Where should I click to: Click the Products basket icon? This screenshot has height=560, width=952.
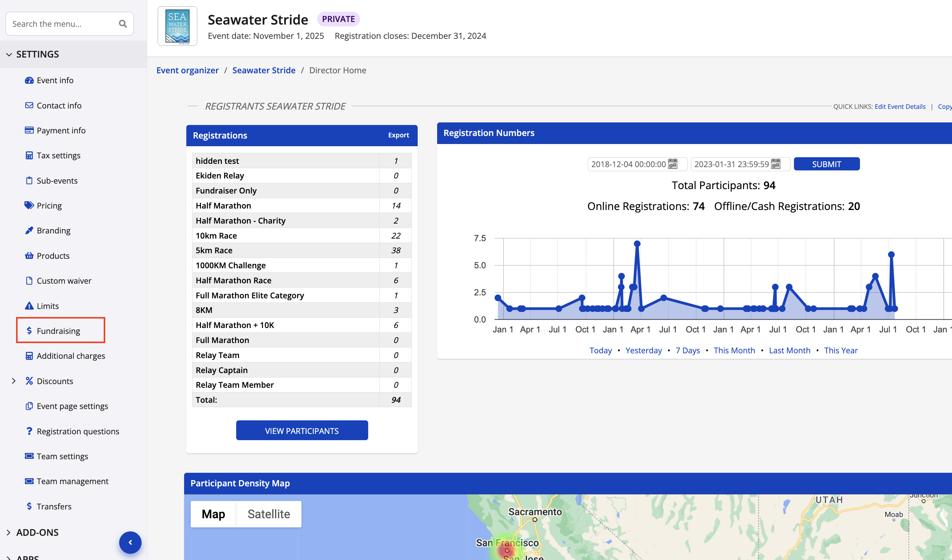click(x=29, y=256)
